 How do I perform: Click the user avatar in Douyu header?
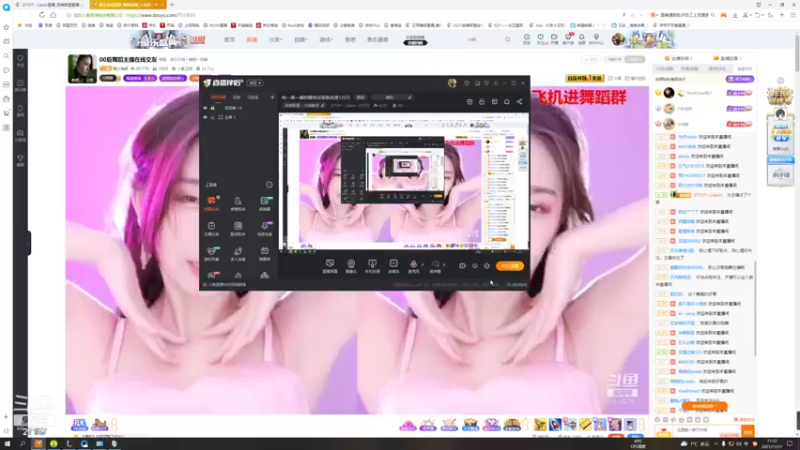coord(618,39)
